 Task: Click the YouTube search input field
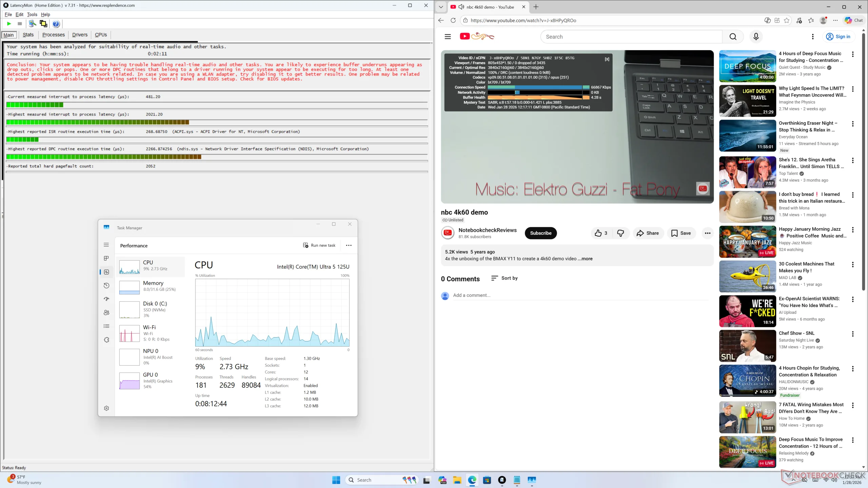point(631,37)
